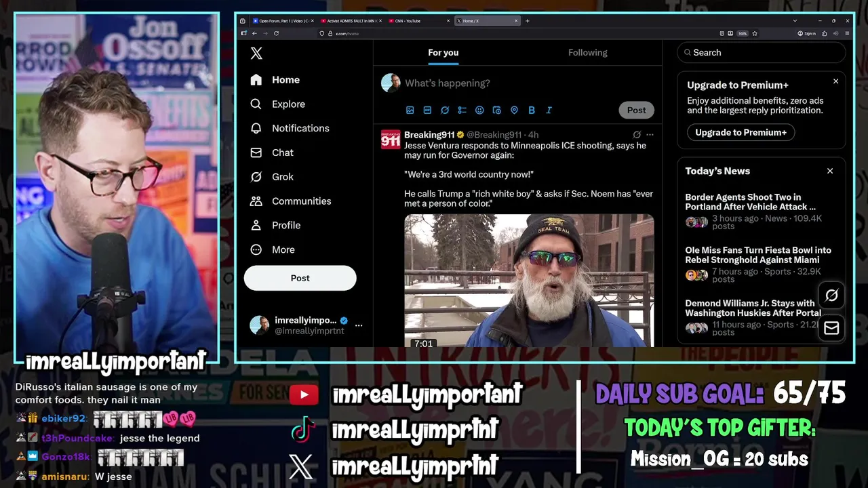Click the Breaking911 account name link
868x488 pixels.
click(x=429, y=135)
